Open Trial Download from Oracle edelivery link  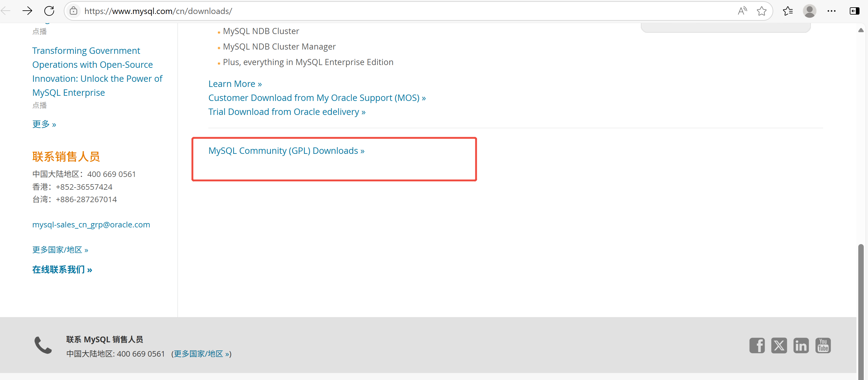click(x=287, y=112)
